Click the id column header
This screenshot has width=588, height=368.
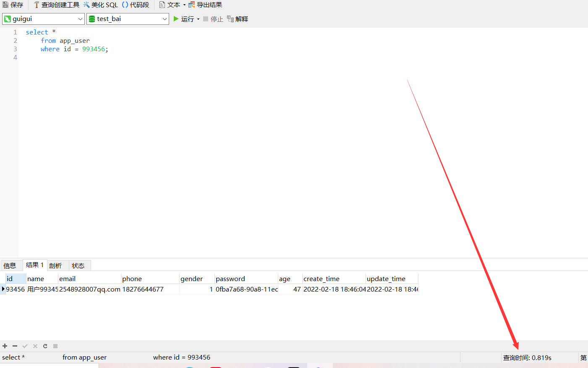pyautogui.click(x=16, y=279)
